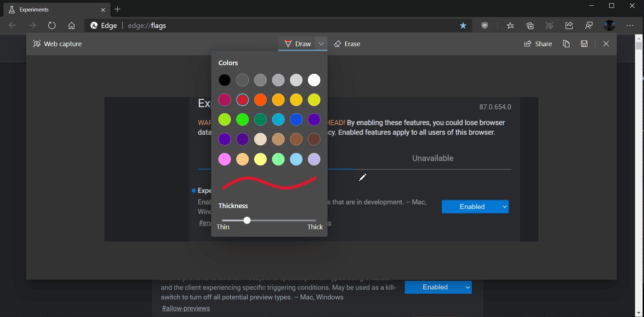Choose the dark brown color swatch

tap(314, 139)
